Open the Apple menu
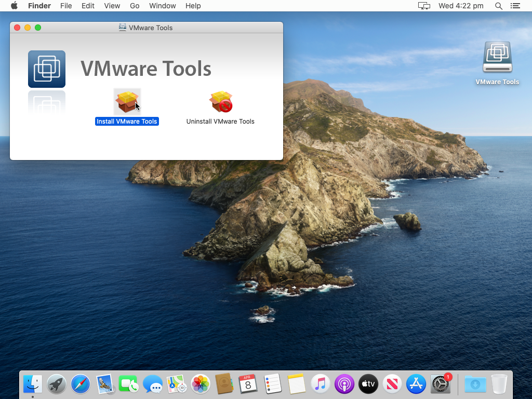The image size is (532, 399). pyautogui.click(x=14, y=6)
